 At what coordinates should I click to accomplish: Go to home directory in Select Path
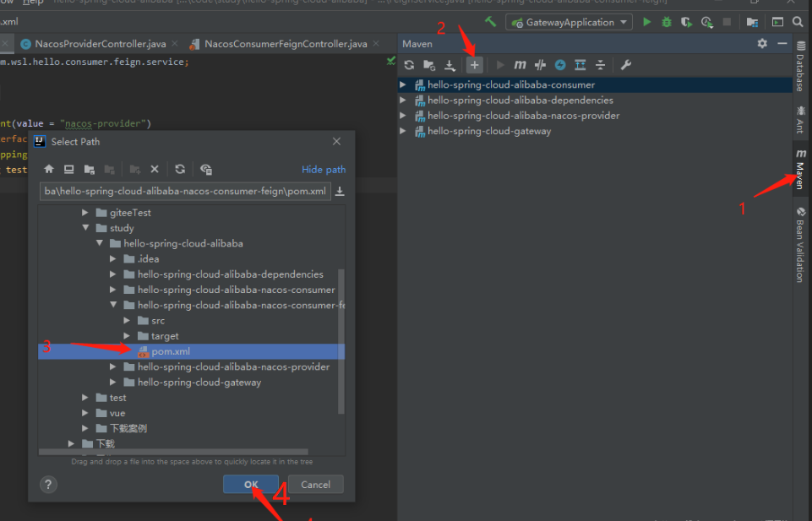tap(49, 169)
